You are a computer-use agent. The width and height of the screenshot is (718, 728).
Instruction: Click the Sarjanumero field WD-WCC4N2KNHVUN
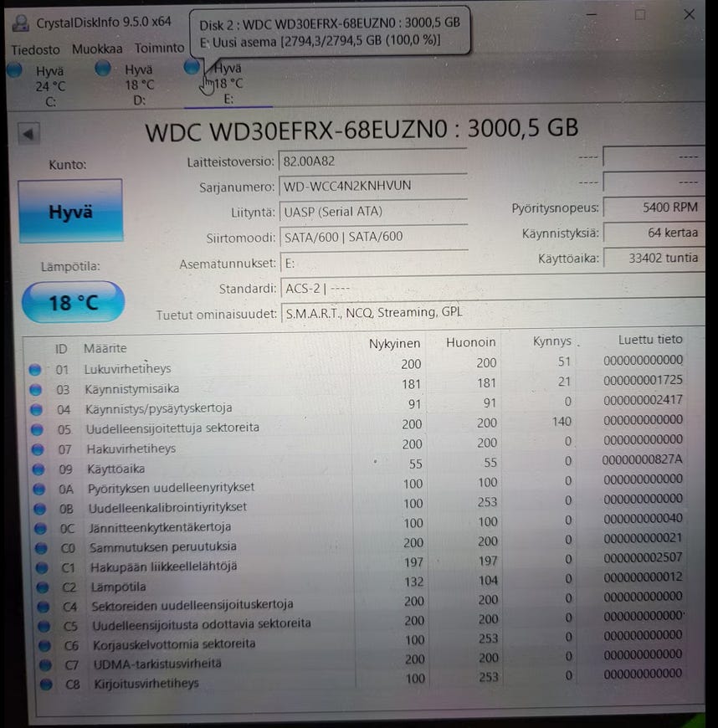[x=373, y=186]
